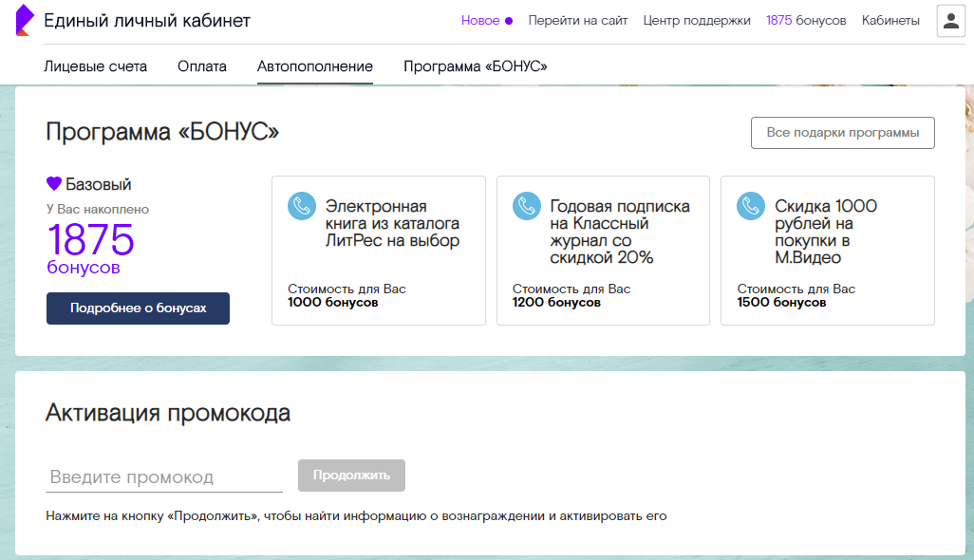This screenshot has height=560, width=974.
Task: Open the Годовая подписка Классный журнал card
Action: pos(603,251)
